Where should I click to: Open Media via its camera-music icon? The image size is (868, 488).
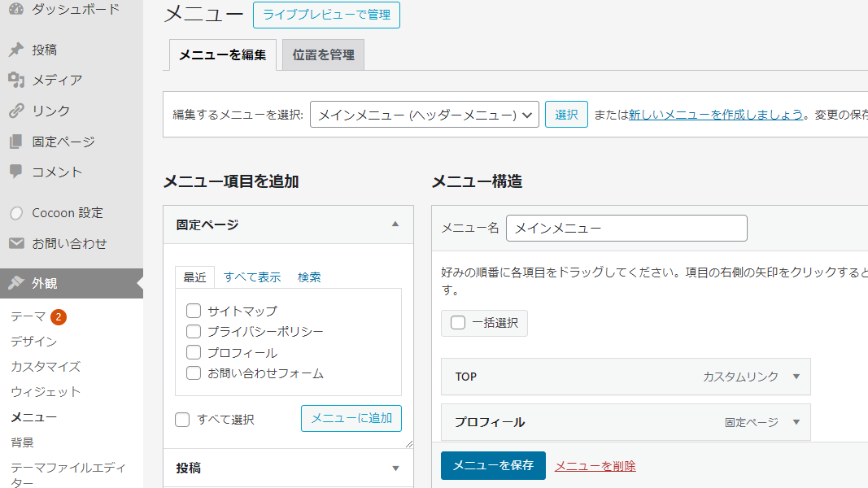(16, 80)
